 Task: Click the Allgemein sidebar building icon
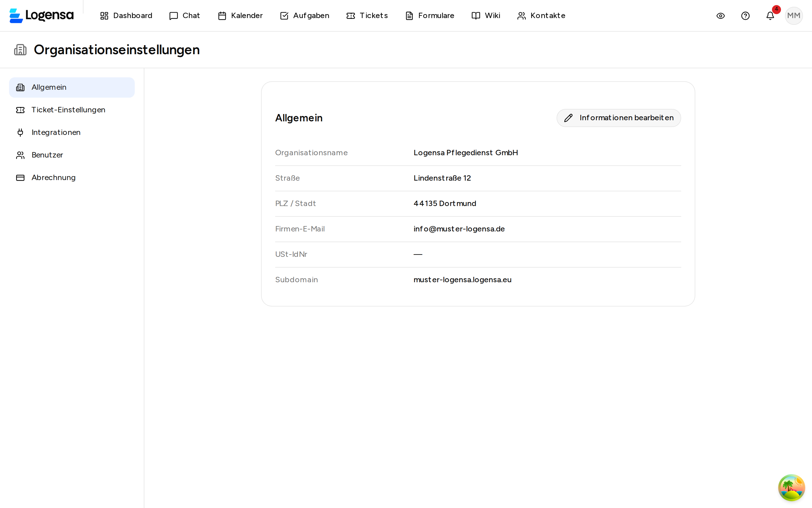coord(20,87)
